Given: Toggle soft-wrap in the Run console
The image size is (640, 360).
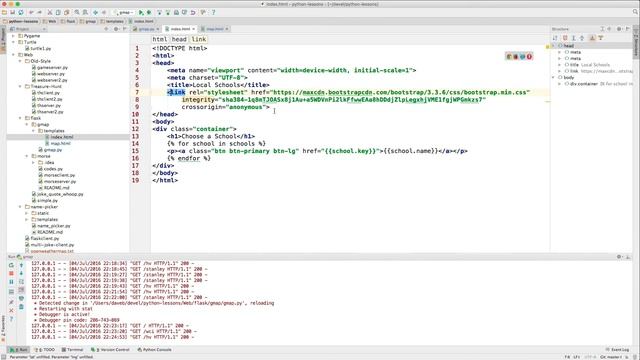Looking at the screenshot, I should click(21, 282).
